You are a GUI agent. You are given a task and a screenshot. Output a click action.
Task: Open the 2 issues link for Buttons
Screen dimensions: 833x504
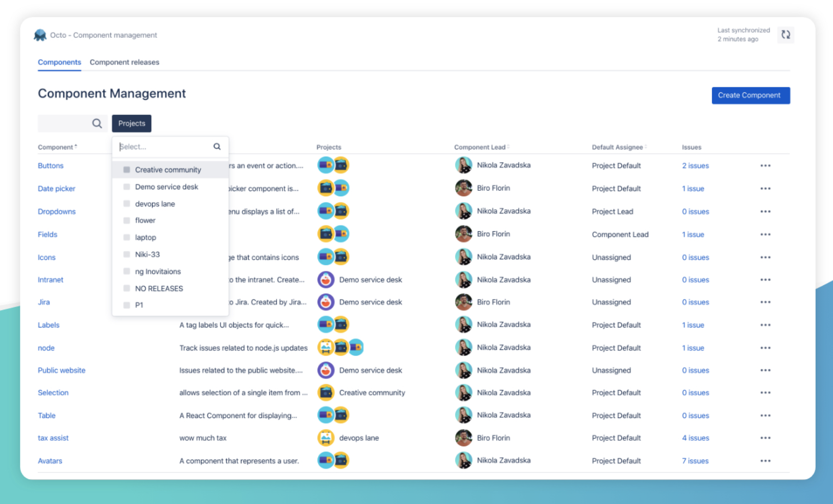695,166
